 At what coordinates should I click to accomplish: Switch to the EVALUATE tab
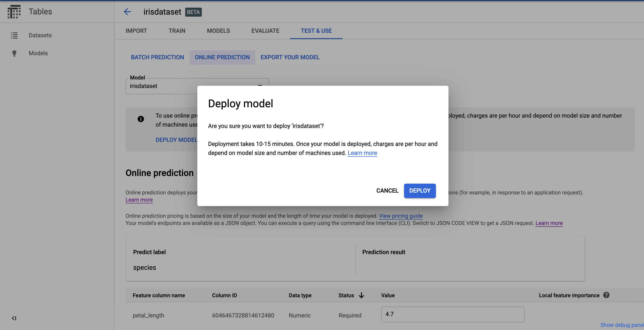pyautogui.click(x=265, y=31)
